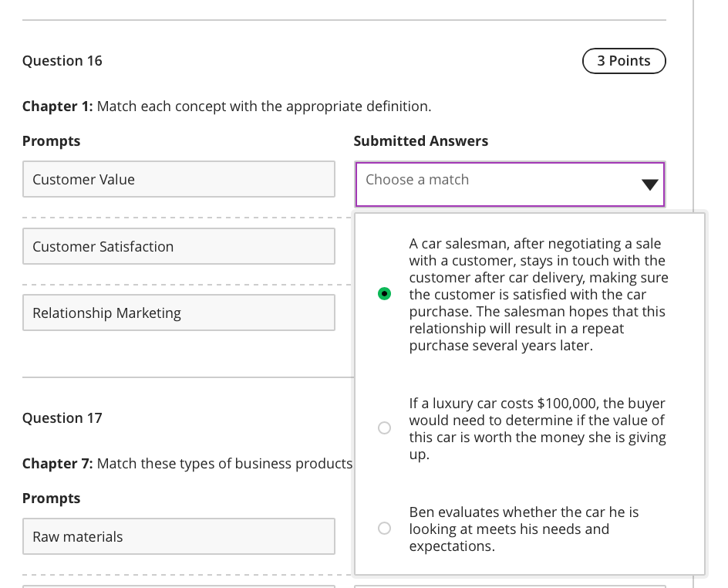
Task: Click the Relationship Marketing prompt box
Action: 179,313
